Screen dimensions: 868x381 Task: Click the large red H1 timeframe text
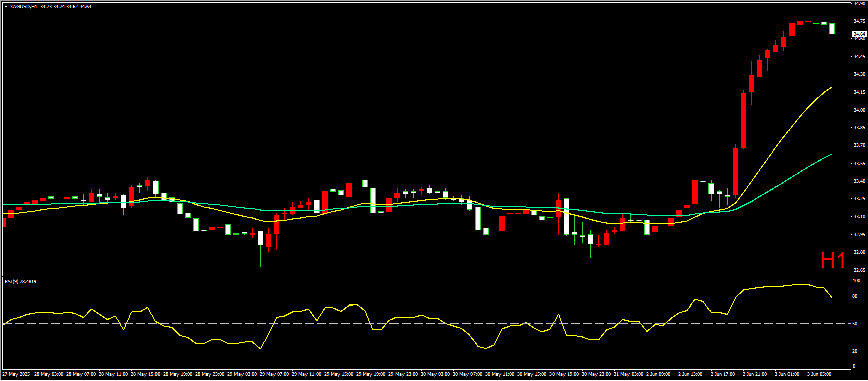click(833, 261)
